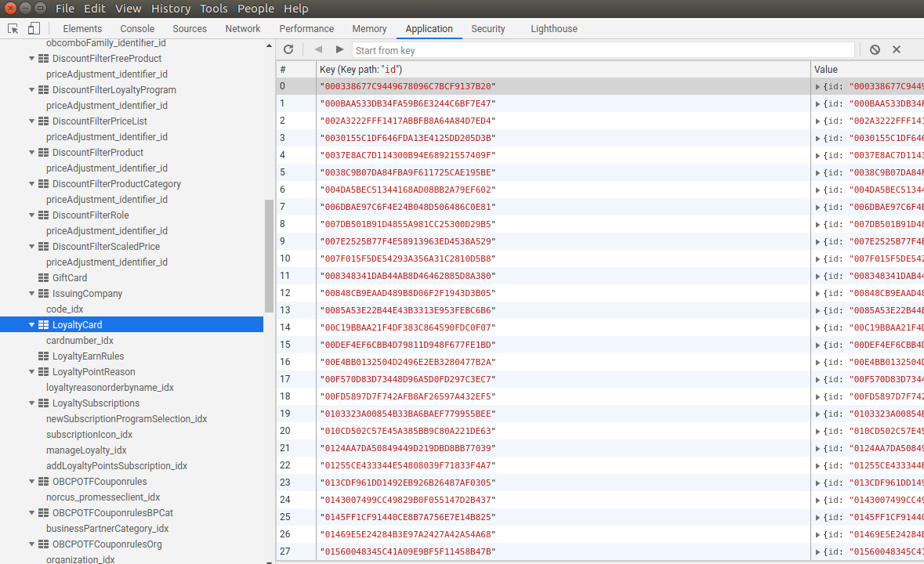Select the LoyaltyEarnRules object store

pos(88,356)
